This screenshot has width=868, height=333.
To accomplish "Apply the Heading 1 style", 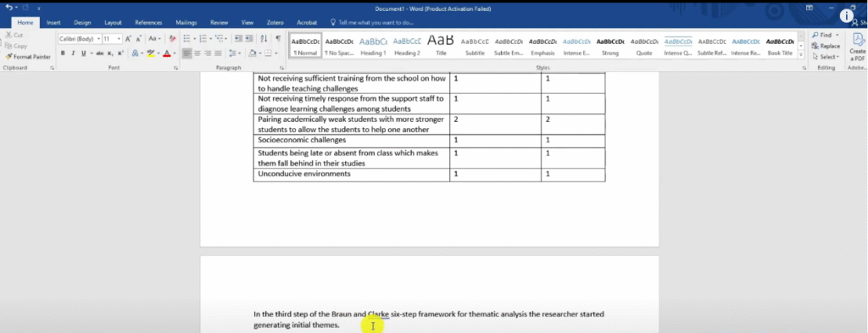I will click(x=374, y=47).
